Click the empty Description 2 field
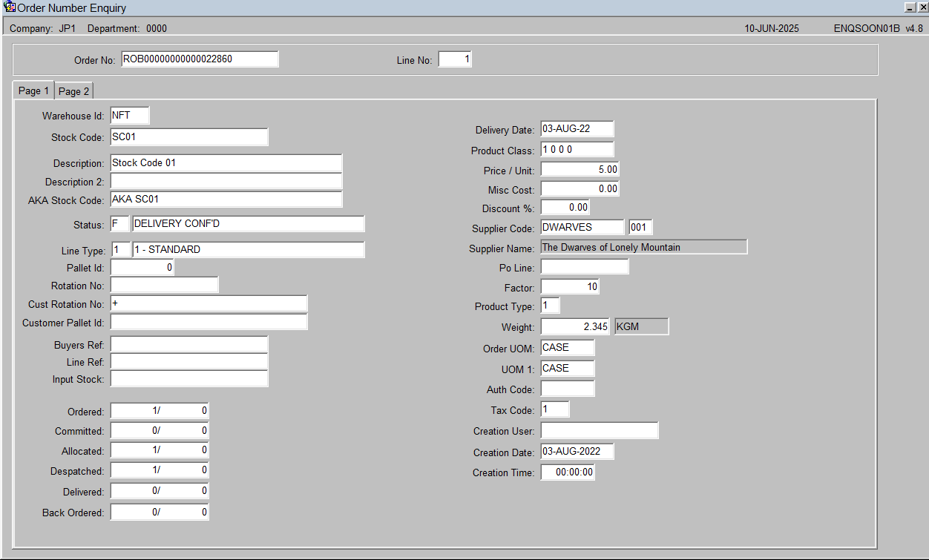Viewport: 929px width, 560px height. [x=226, y=181]
